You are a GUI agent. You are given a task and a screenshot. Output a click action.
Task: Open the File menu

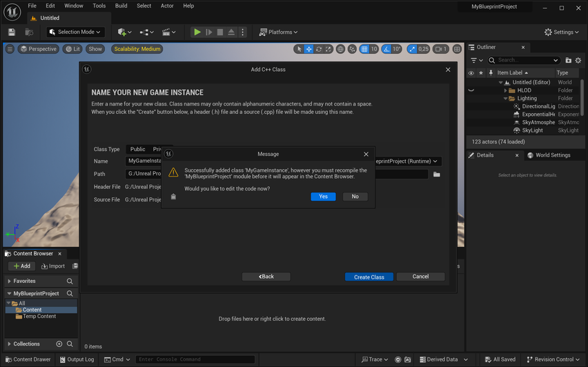(x=32, y=6)
